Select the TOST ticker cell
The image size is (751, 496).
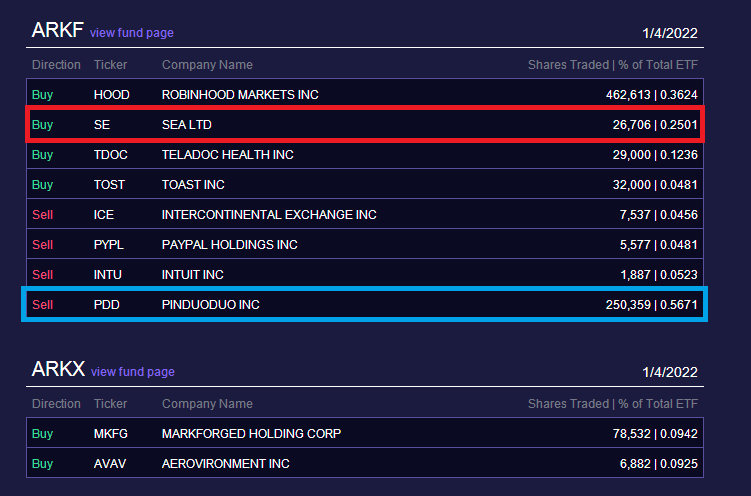109,185
